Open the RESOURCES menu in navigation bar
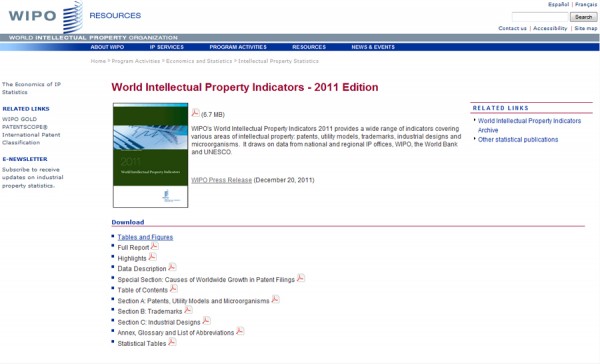600x364 pixels. click(x=309, y=47)
